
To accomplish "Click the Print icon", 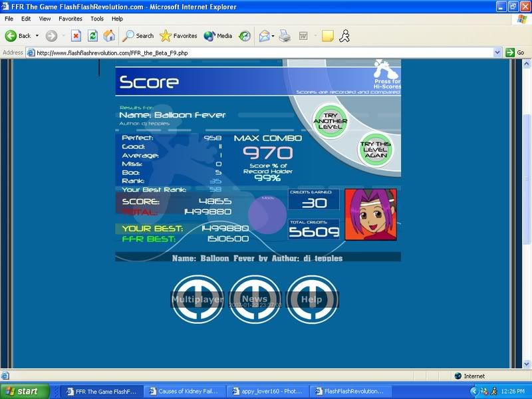I will tap(285, 36).
